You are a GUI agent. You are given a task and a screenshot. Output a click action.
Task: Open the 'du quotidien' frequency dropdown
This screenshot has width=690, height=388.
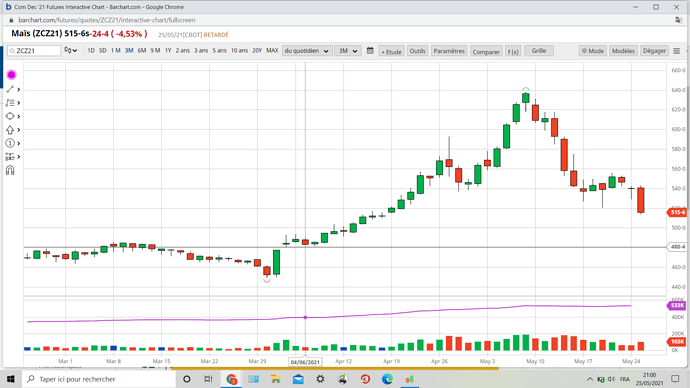(x=307, y=51)
